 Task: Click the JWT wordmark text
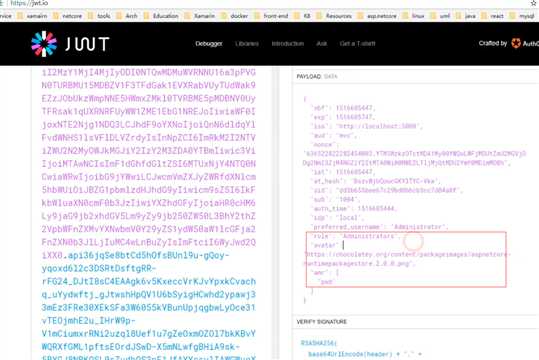87,44
